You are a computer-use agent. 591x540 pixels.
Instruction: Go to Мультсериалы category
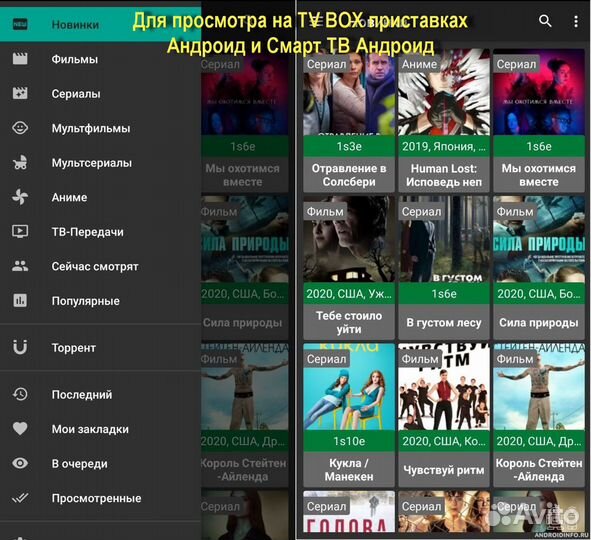coord(100,163)
